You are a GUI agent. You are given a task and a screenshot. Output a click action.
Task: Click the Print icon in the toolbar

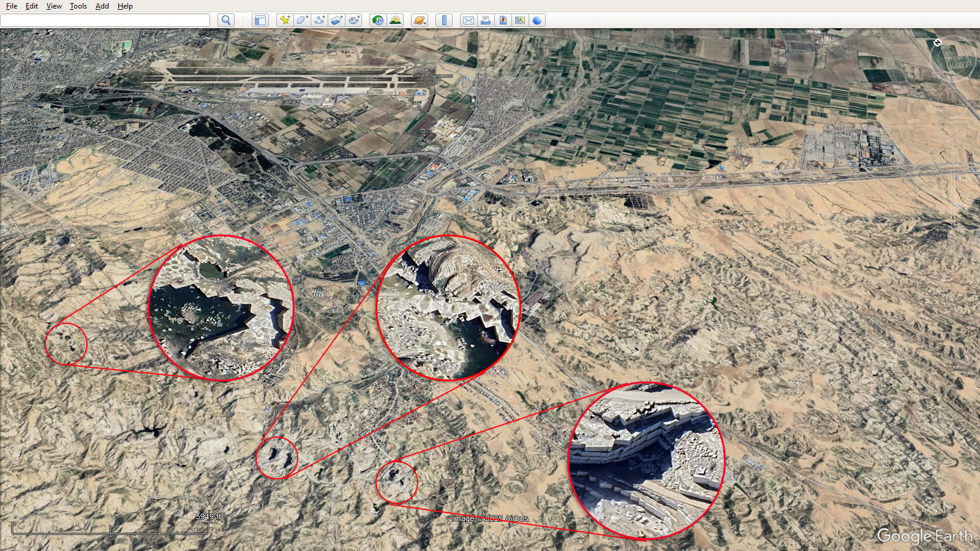(x=486, y=20)
